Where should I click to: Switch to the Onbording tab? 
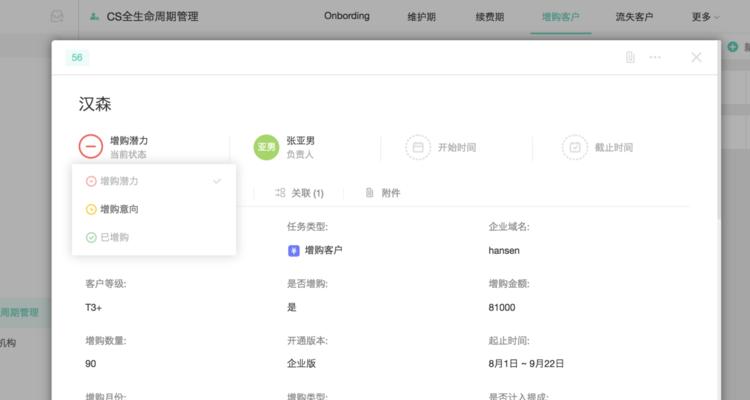point(347,16)
